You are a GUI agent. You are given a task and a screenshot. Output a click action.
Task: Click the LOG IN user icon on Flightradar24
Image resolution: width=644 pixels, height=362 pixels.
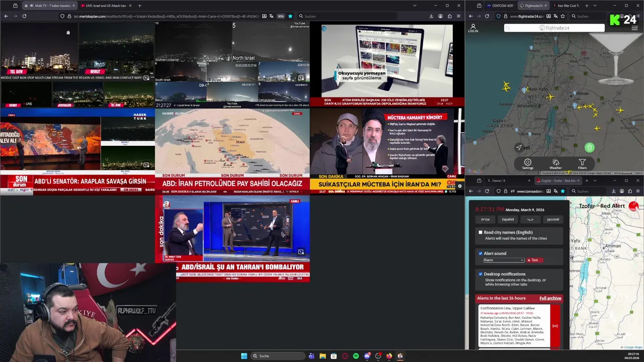click(473, 28)
